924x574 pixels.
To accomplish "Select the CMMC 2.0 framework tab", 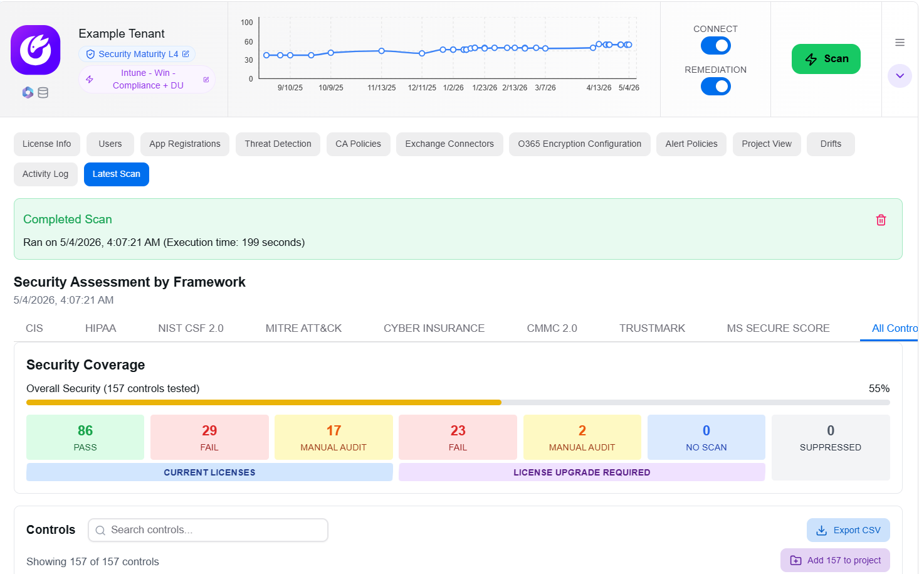I will [552, 329].
